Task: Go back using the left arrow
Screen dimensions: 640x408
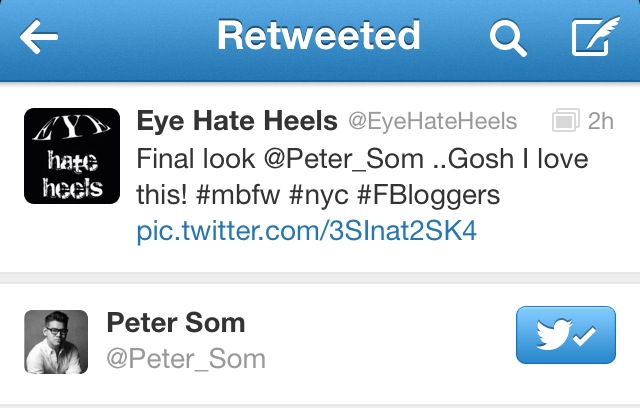Action: pyautogui.click(x=39, y=39)
